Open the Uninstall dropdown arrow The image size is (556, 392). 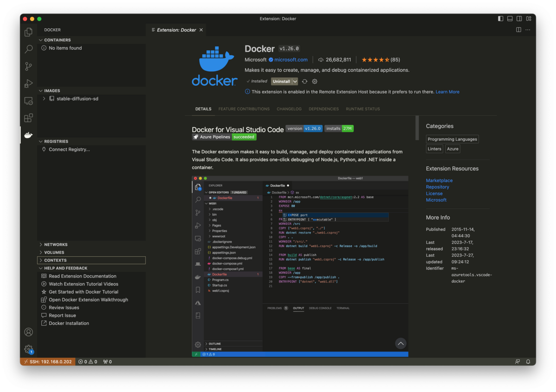point(295,81)
